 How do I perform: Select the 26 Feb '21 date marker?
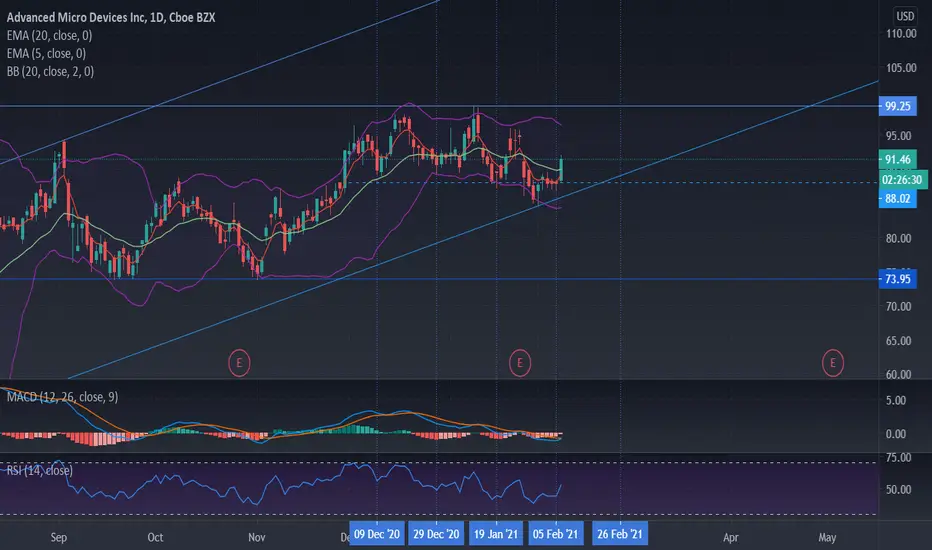pos(620,534)
